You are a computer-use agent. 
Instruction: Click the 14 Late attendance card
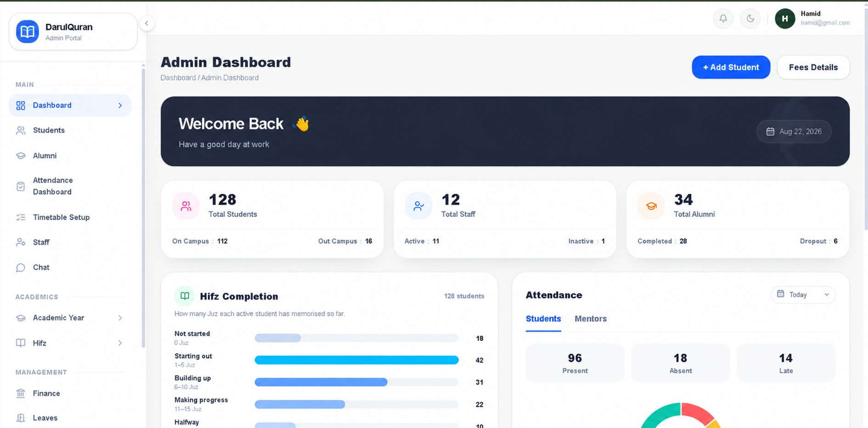click(x=786, y=363)
